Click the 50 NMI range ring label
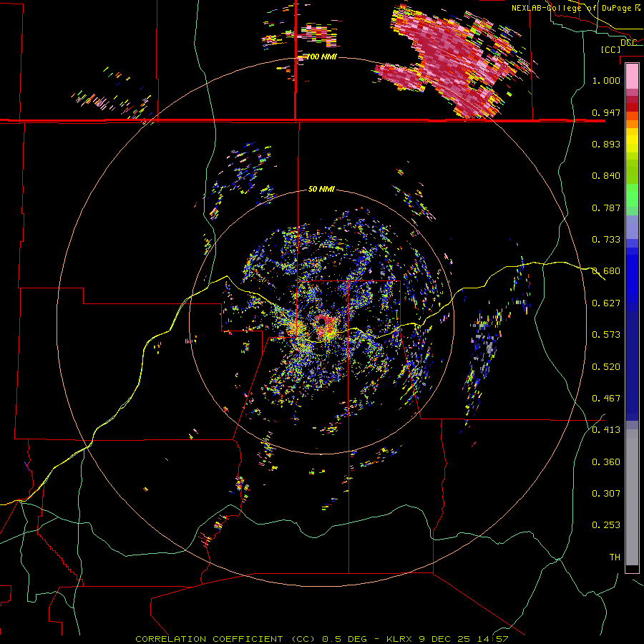The width and height of the screenshot is (644, 644). [x=321, y=189]
